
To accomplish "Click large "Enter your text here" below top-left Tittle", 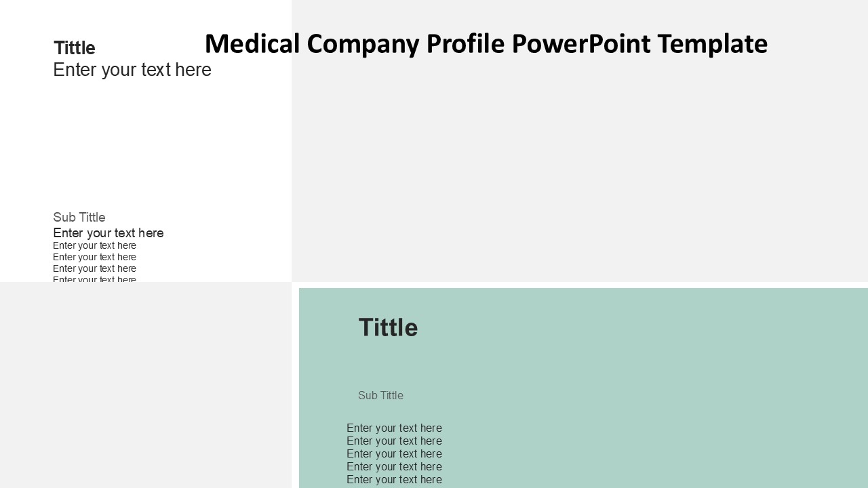I will 132,70.
